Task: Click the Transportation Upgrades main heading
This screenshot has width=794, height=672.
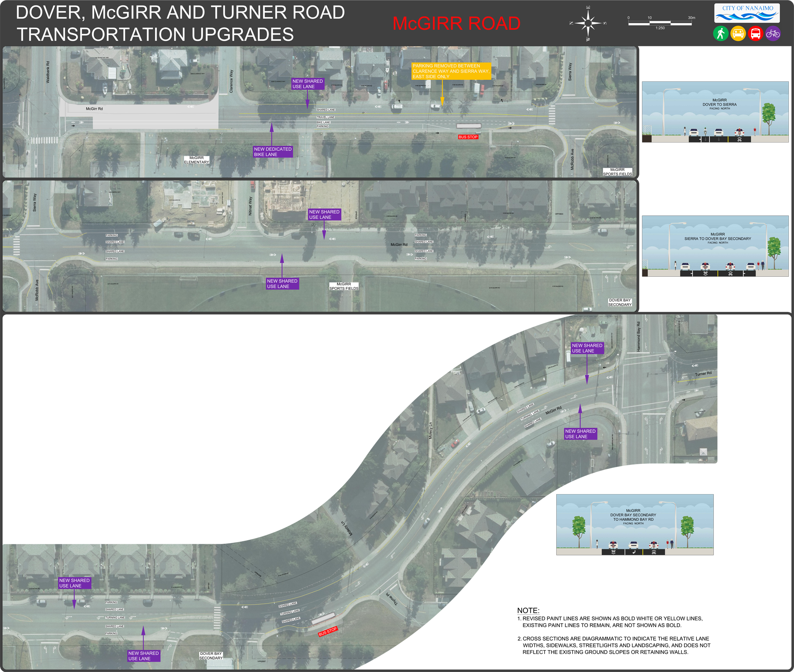Action: [x=181, y=23]
